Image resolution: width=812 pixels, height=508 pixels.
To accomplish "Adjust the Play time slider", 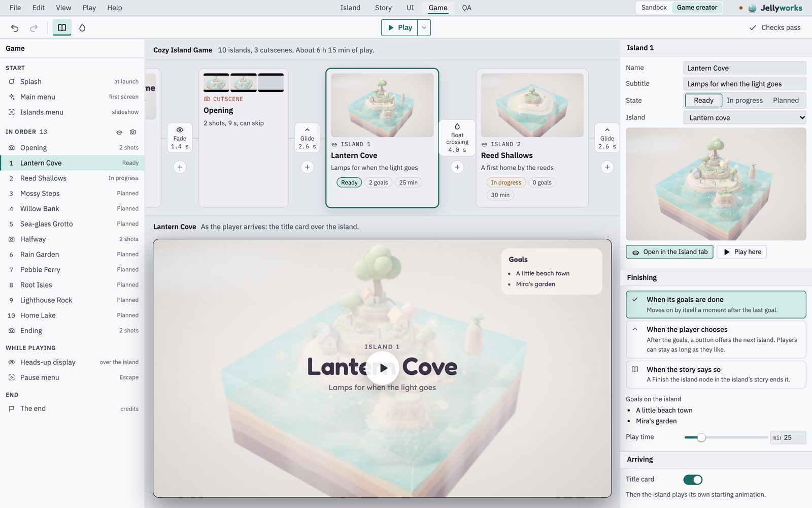I will 726,437.
